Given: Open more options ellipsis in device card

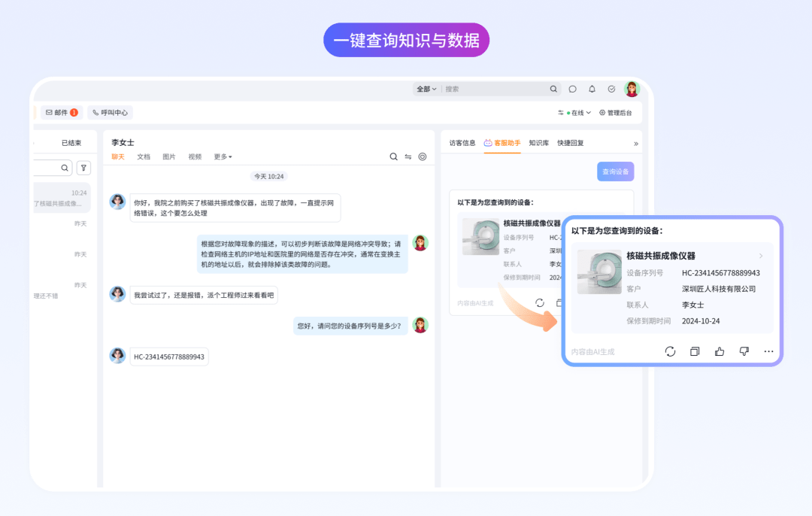Looking at the screenshot, I should click(x=768, y=351).
